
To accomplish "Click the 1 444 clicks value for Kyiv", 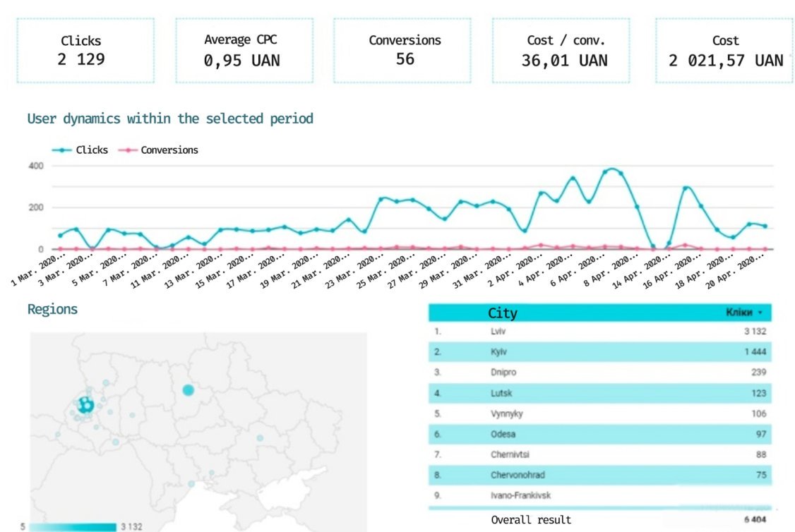I will [x=755, y=351].
